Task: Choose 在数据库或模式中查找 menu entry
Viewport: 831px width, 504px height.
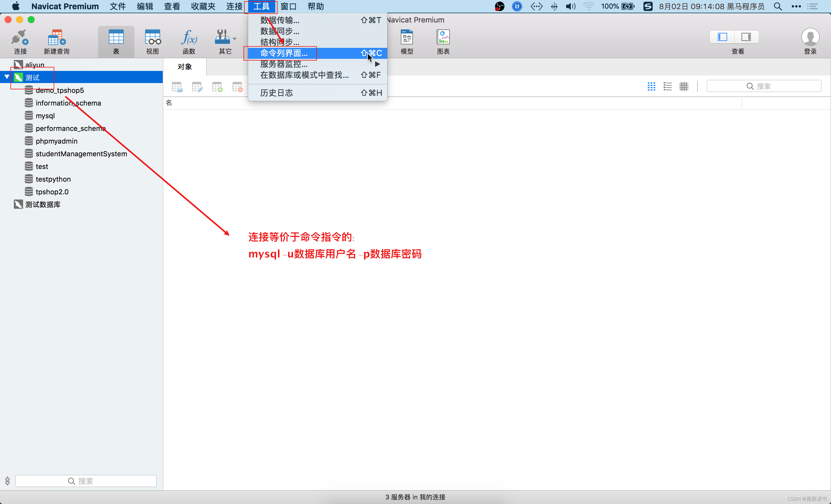Action: pos(317,75)
